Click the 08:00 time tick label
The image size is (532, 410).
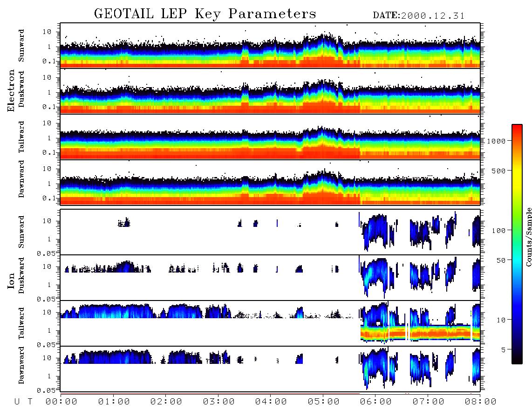(481, 402)
